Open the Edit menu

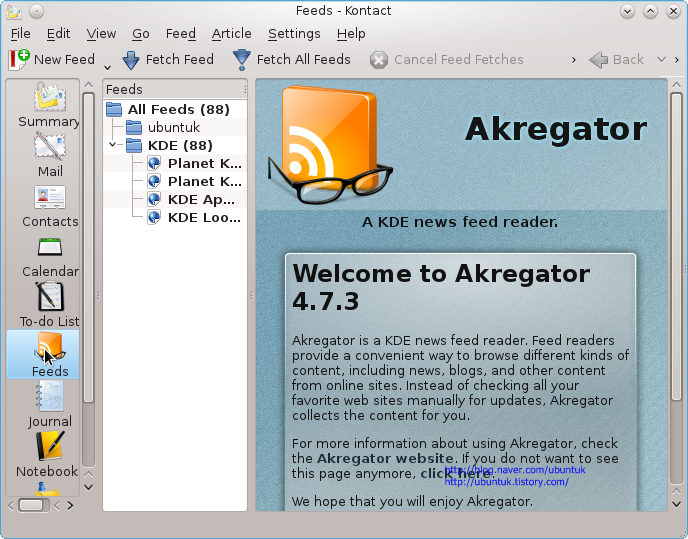[58, 34]
